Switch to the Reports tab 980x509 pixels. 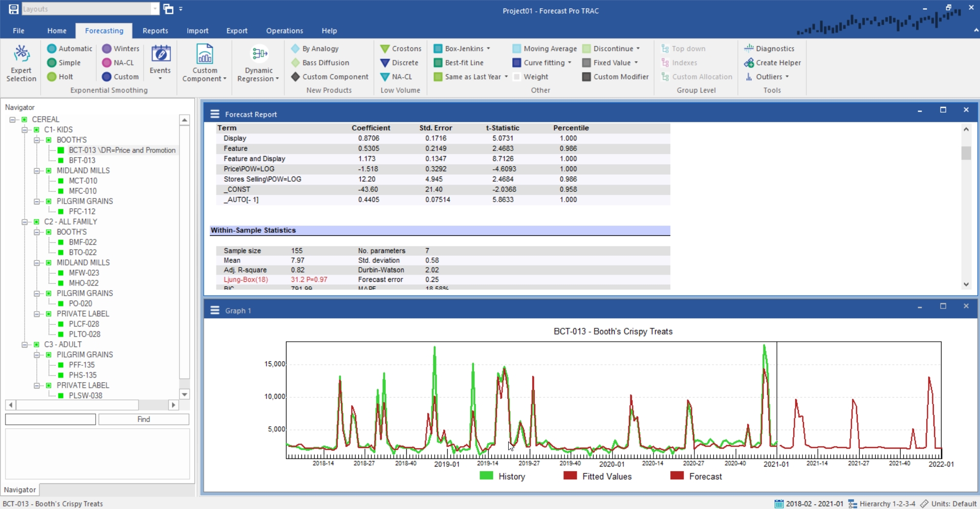tap(155, 31)
